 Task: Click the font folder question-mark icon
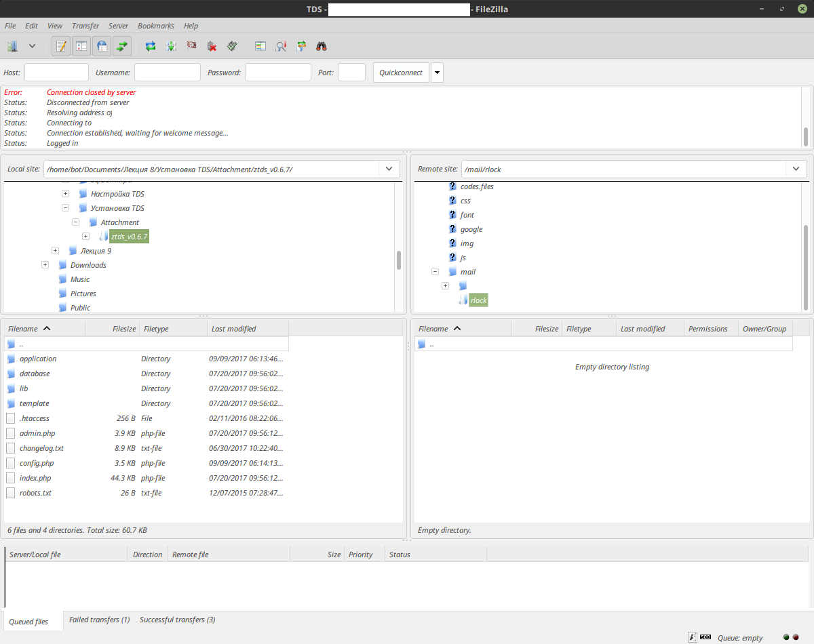point(452,215)
